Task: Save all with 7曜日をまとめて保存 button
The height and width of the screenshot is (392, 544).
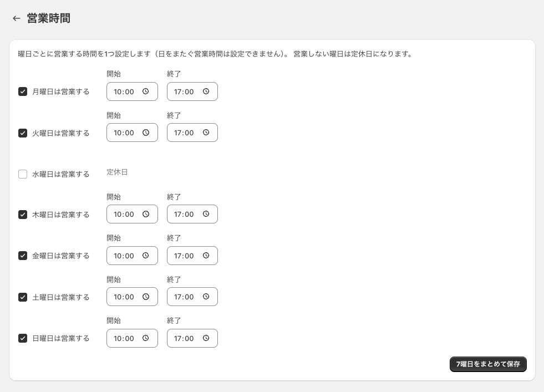Action: 488,364
